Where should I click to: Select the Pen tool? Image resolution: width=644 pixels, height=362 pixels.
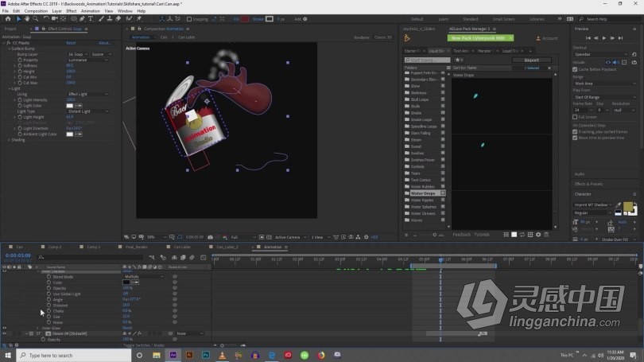pos(82,19)
